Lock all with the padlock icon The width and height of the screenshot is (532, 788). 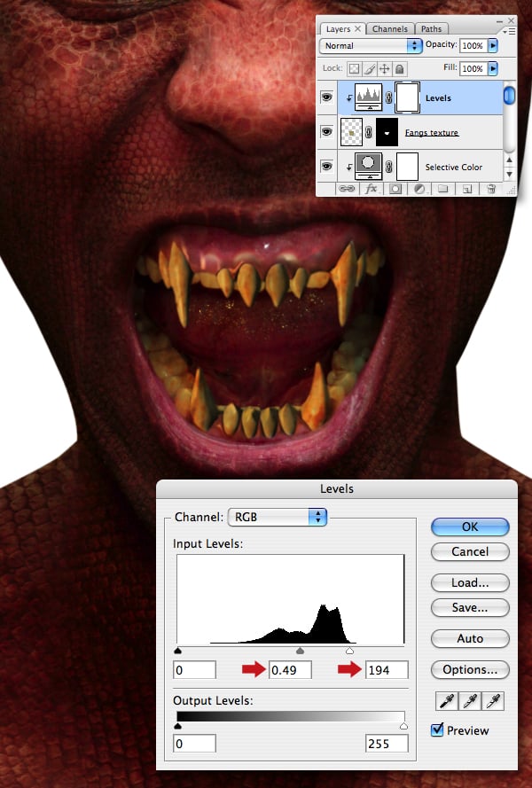coord(399,68)
